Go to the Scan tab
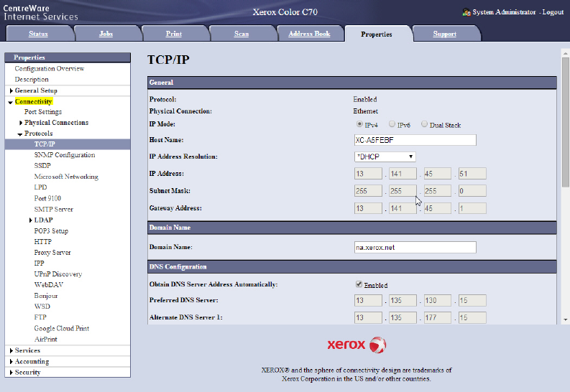Screen dimensions: 570x392 242,34
